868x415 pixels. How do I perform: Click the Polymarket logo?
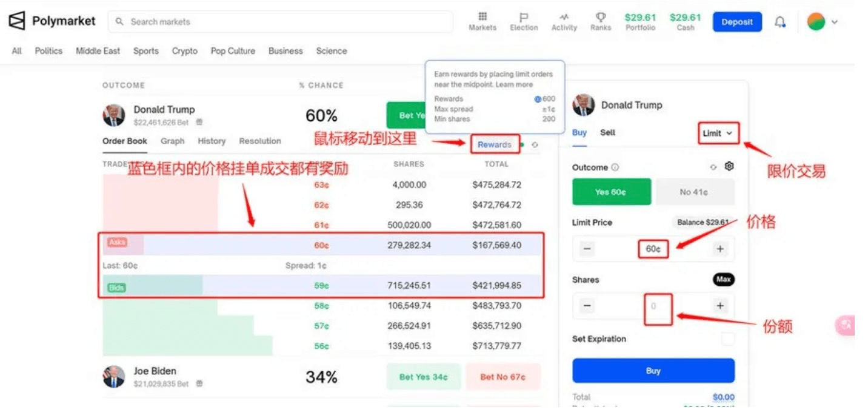pos(52,21)
